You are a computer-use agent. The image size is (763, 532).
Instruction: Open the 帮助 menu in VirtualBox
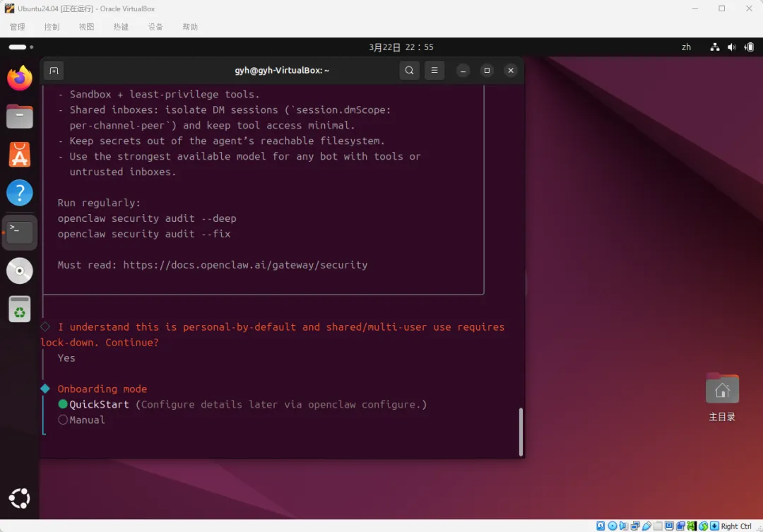(190, 27)
